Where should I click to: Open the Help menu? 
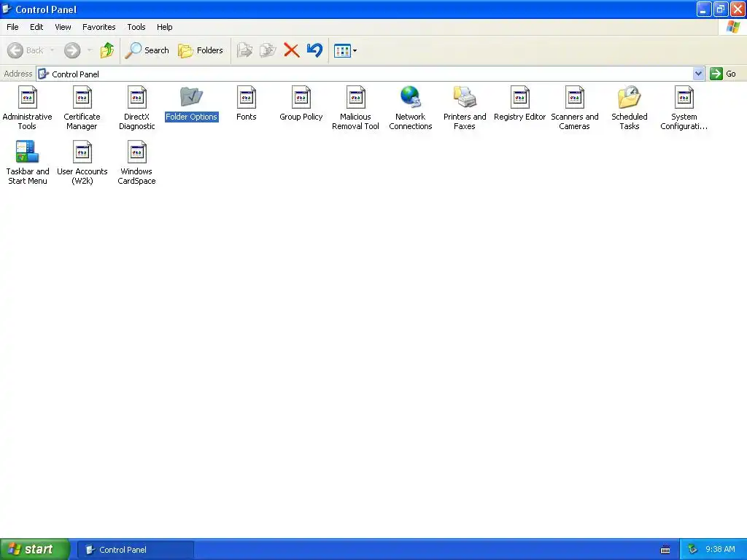[x=164, y=27]
